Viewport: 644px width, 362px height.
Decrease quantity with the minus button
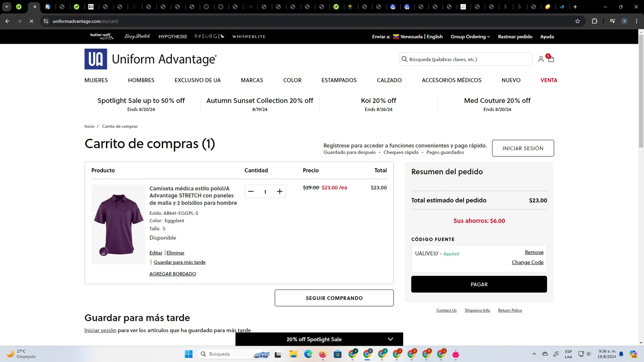pyautogui.click(x=251, y=192)
